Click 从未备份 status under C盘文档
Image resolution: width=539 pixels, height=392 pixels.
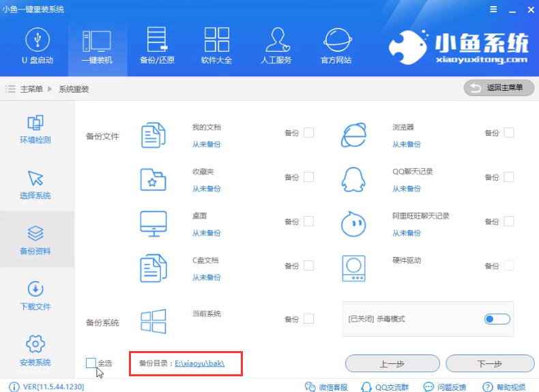207,277
